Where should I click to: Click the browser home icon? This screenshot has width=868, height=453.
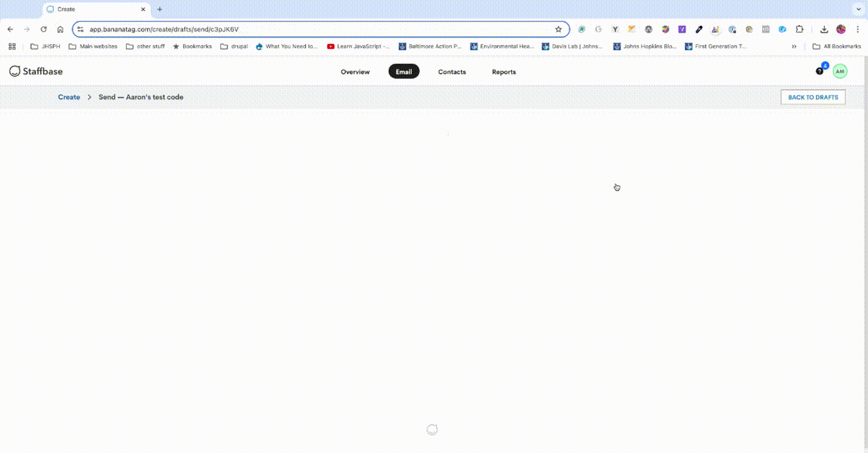click(x=60, y=29)
